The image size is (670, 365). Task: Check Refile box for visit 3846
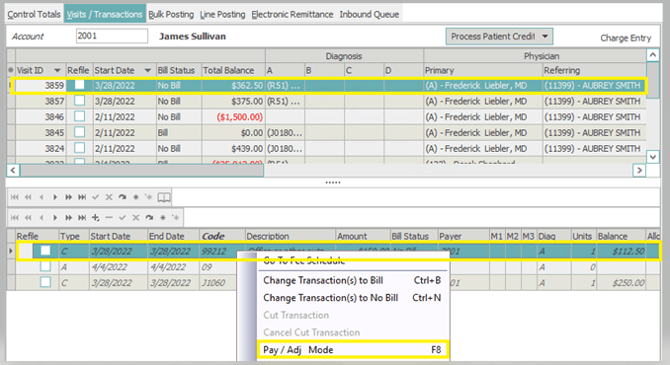point(79,116)
